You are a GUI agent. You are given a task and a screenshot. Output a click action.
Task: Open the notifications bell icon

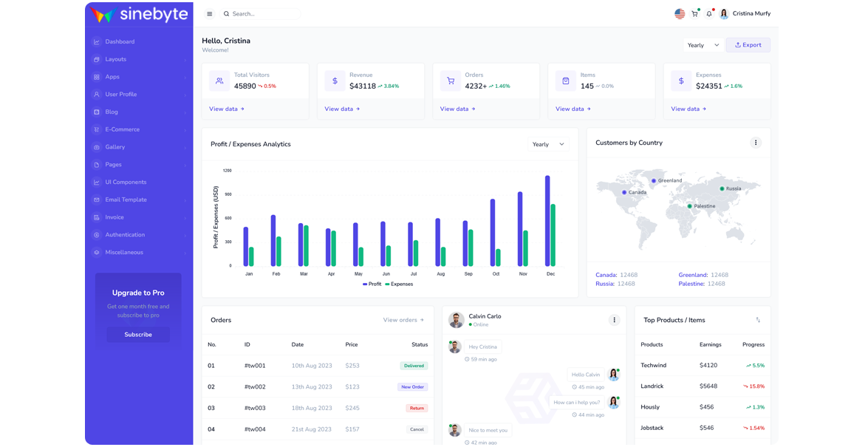(x=709, y=14)
